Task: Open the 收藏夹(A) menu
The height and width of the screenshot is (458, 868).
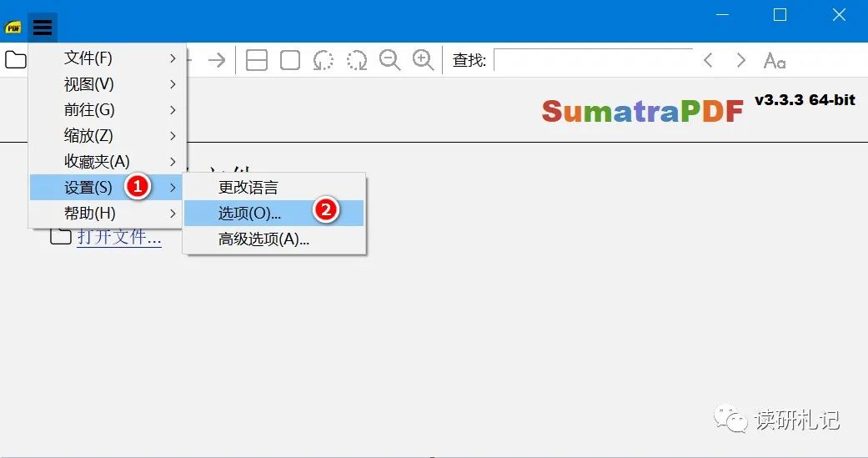Action: click(x=106, y=161)
